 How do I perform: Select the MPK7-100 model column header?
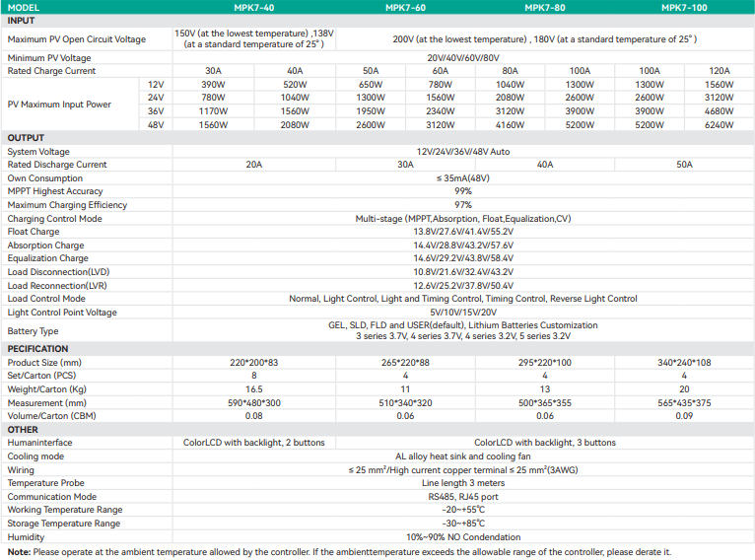click(684, 8)
